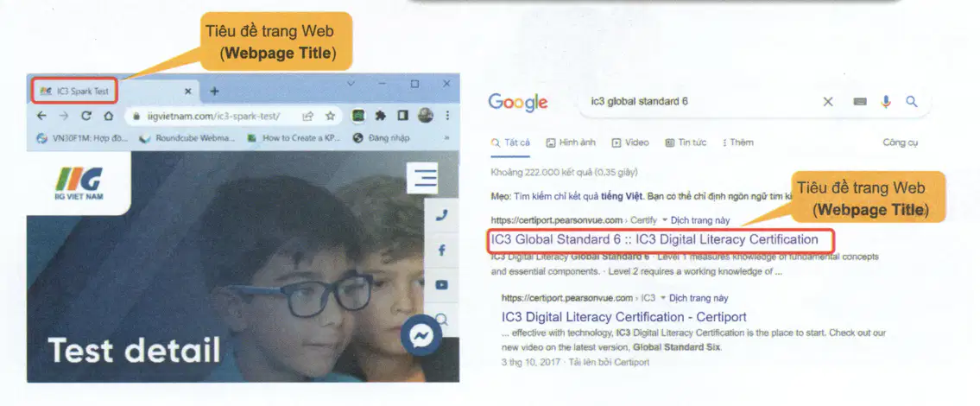Run search with blue magnifier icon

click(x=912, y=102)
